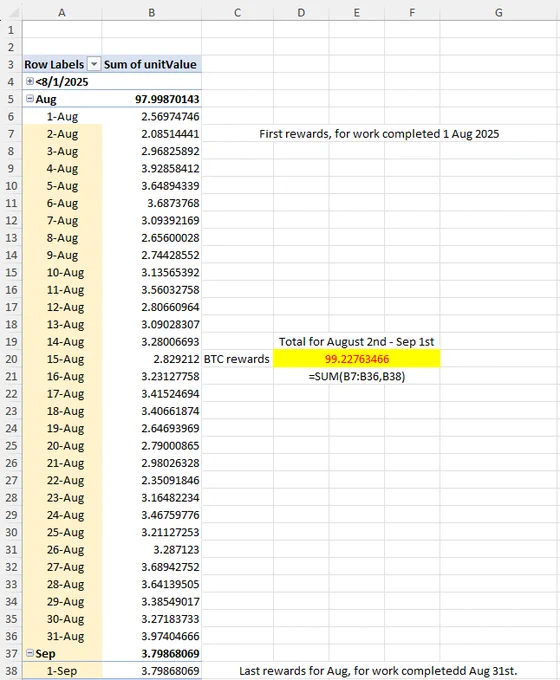
Task: Select the 20-Aug row label
Action: [65, 445]
